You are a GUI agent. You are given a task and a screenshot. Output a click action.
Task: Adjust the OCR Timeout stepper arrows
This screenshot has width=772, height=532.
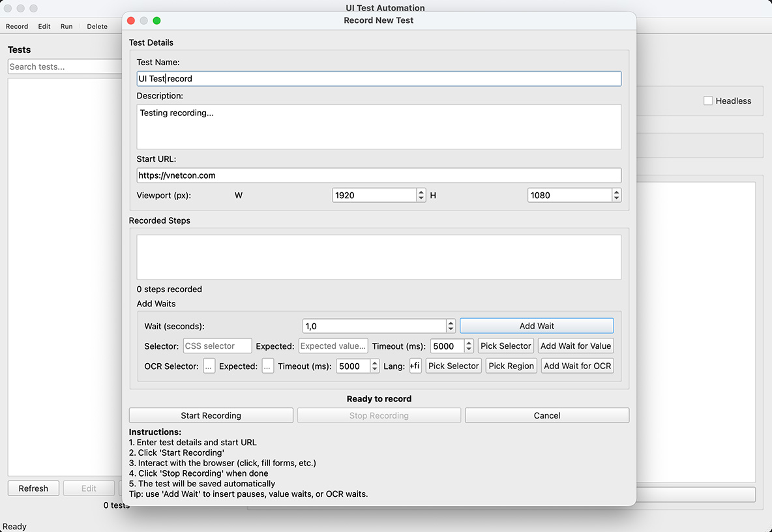(374, 366)
